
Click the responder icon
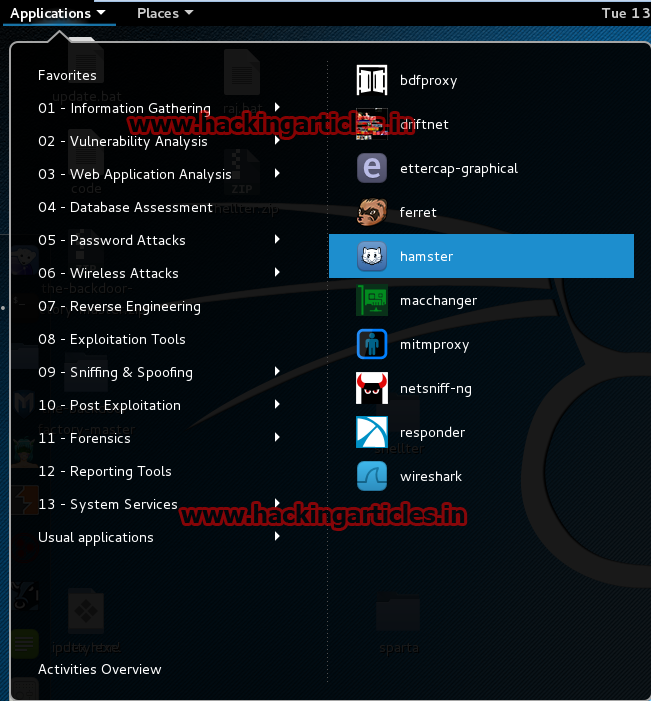(372, 432)
